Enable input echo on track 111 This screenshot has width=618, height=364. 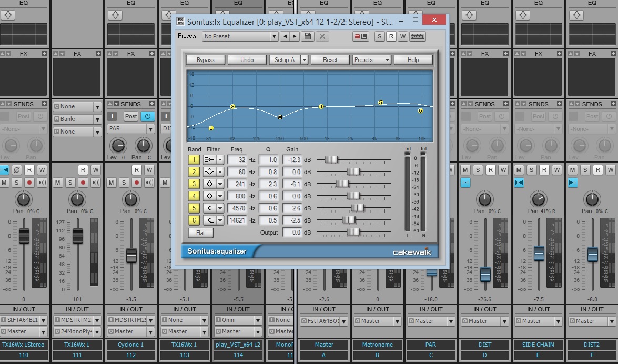[95, 183]
